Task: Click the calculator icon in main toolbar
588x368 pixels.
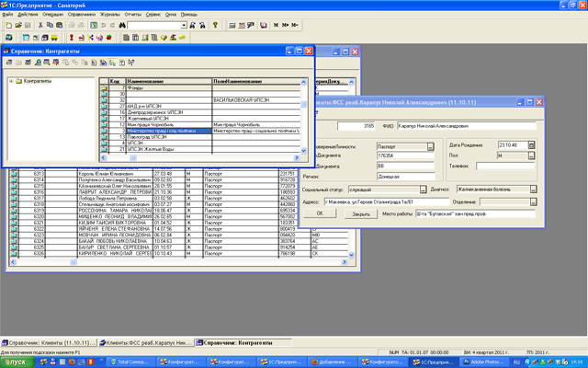Action: (232, 25)
